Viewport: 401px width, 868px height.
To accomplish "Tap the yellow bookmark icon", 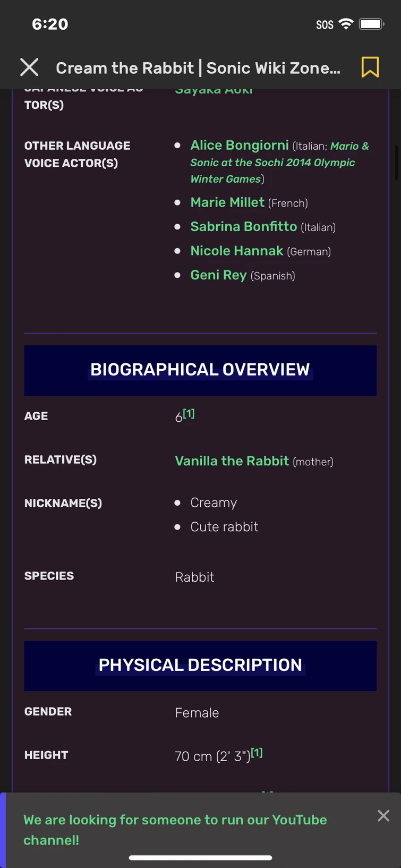I will tap(370, 67).
